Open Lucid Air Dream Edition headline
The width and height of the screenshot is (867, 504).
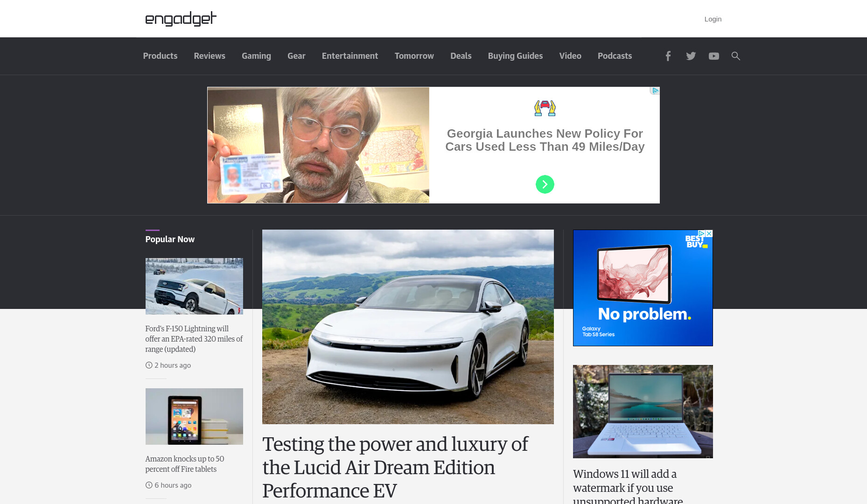click(395, 467)
